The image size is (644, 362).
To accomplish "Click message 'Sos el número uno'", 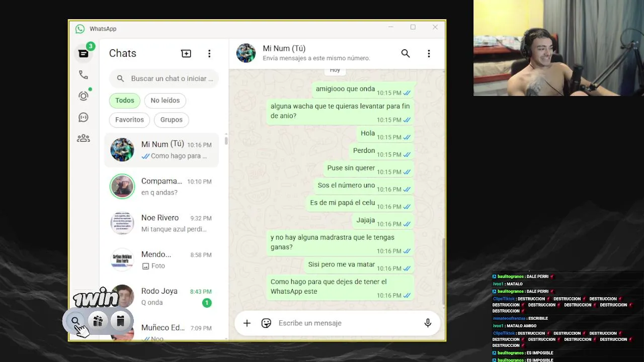I will point(364,186).
